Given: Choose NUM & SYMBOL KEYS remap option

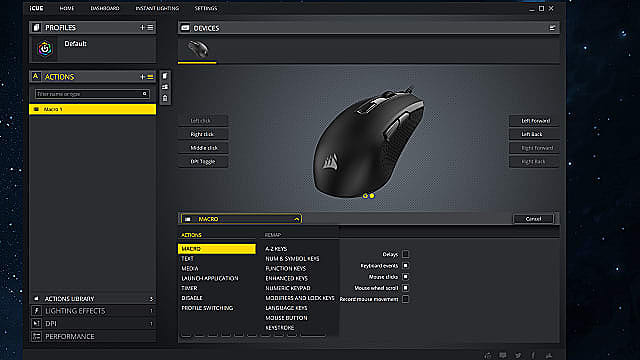Looking at the screenshot, I should [292, 259].
